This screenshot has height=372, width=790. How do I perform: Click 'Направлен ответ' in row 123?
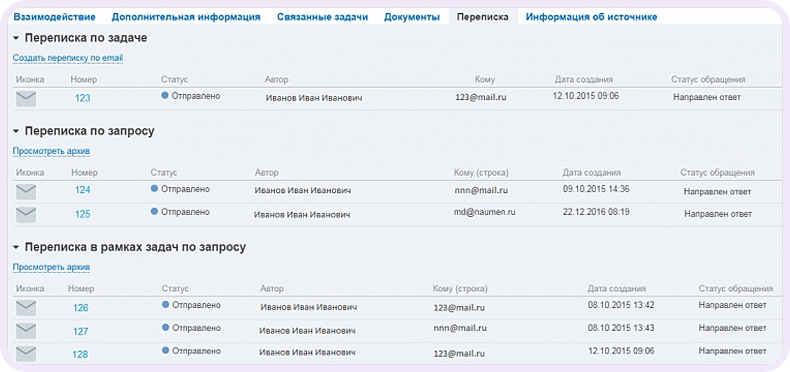click(x=707, y=97)
